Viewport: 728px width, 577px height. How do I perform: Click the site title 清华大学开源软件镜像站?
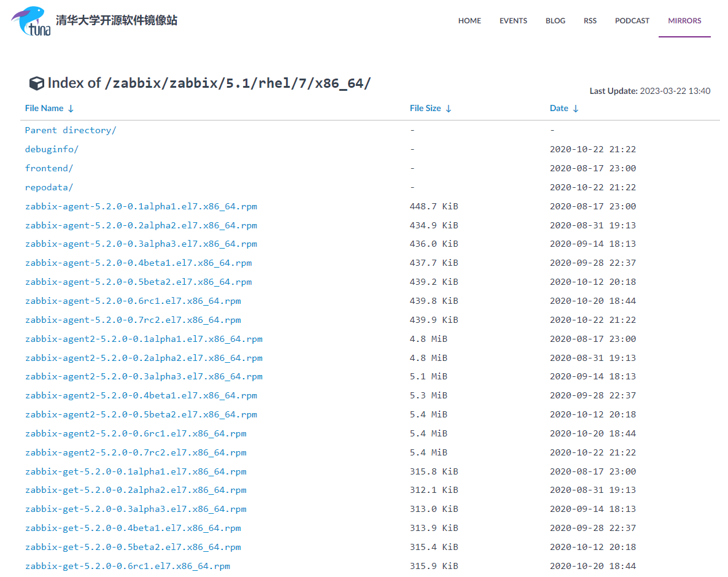click(117, 20)
